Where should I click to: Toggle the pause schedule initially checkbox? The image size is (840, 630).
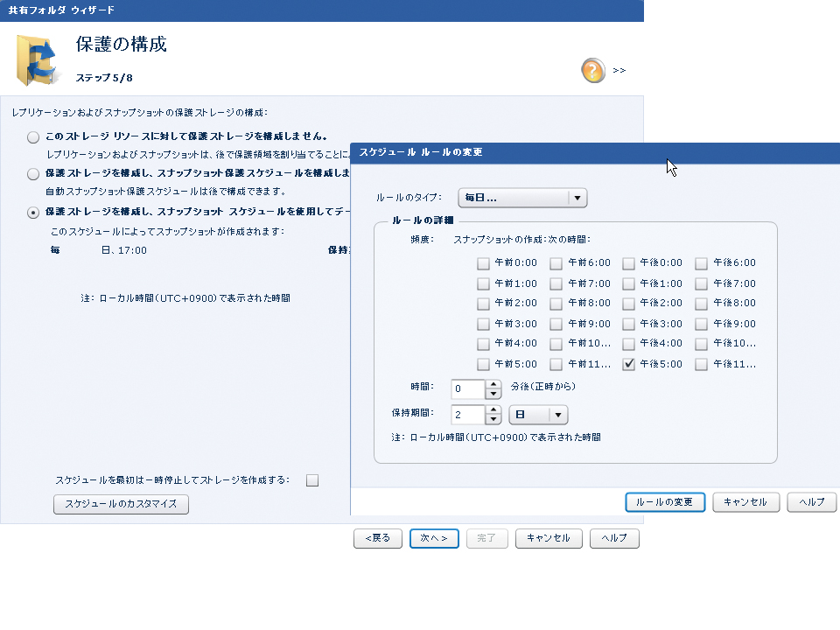[x=312, y=480]
